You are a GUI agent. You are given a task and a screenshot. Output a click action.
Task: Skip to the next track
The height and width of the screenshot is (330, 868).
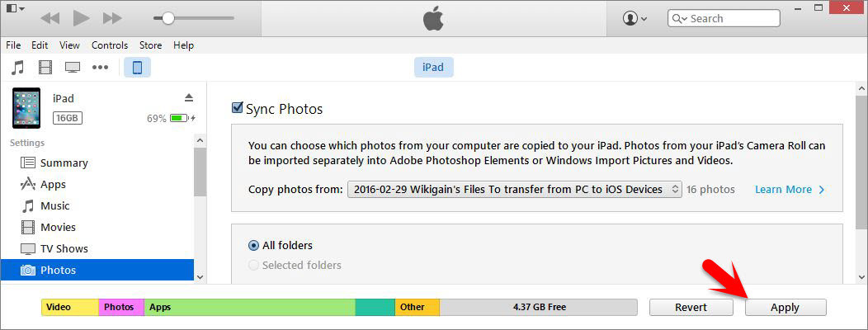112,18
